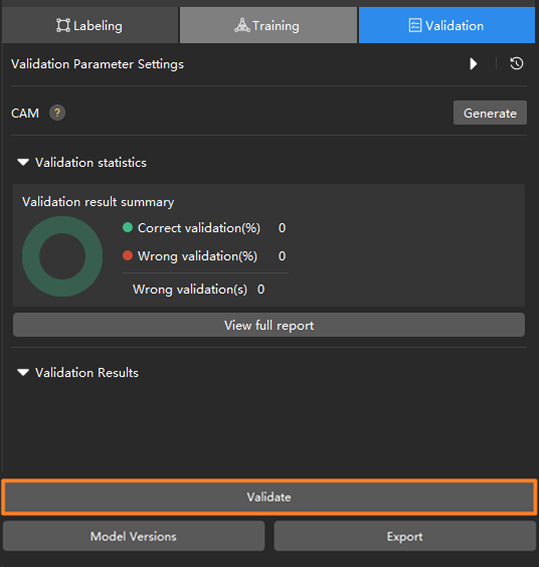Expand Validation Parameter Settings arrow
539x567 pixels.
[x=473, y=64]
